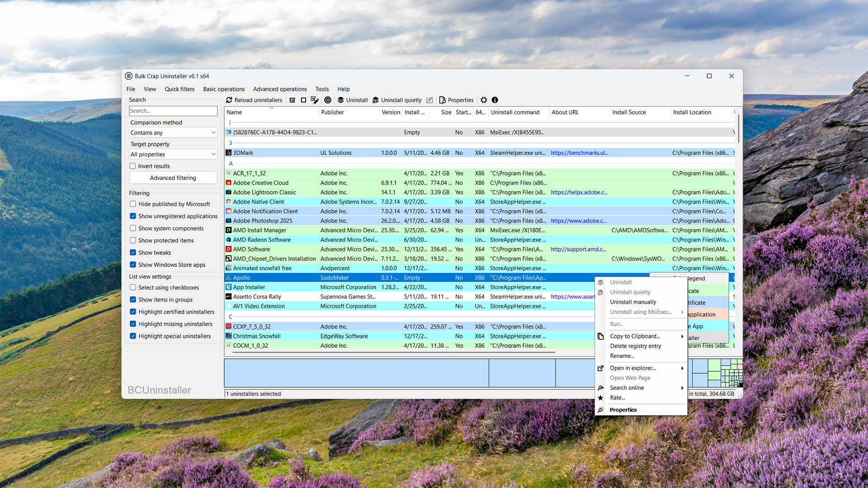Expand Uninstall using MsiExec submenu
This screenshot has width=868, height=488.
(x=682, y=312)
